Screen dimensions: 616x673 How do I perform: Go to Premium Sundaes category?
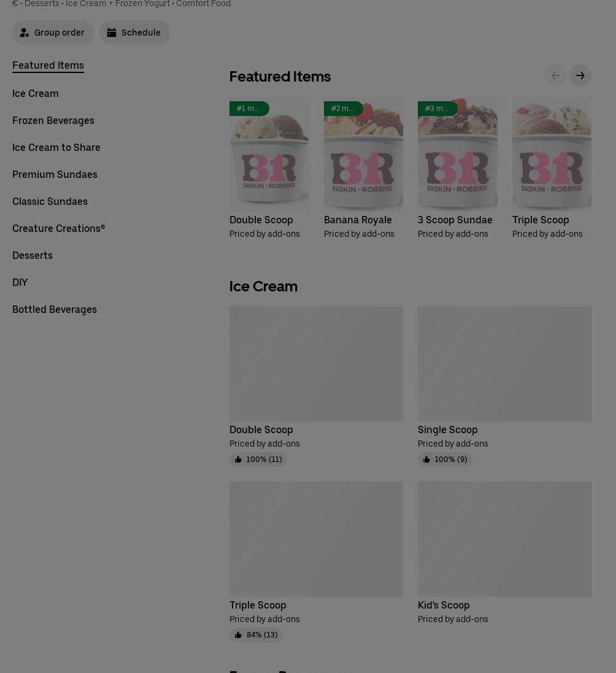[55, 175]
